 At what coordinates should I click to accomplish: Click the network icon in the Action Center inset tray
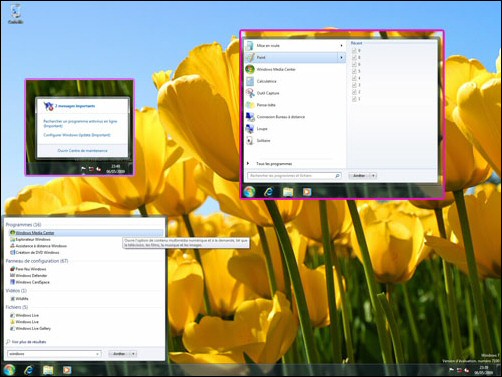coord(91,169)
